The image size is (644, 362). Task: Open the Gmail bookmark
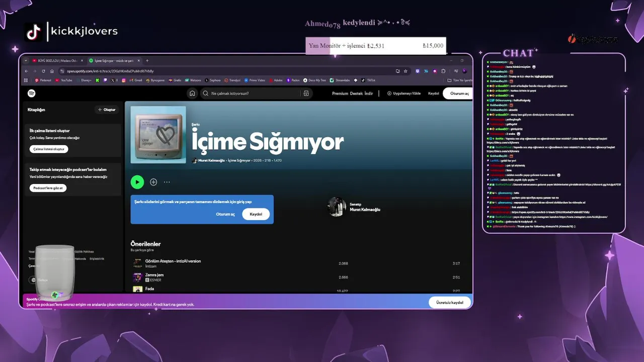coord(136,80)
